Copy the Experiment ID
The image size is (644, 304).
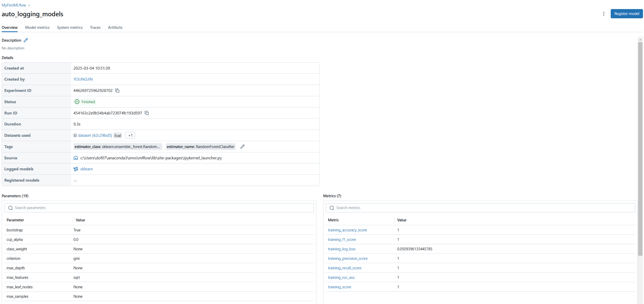117,90
